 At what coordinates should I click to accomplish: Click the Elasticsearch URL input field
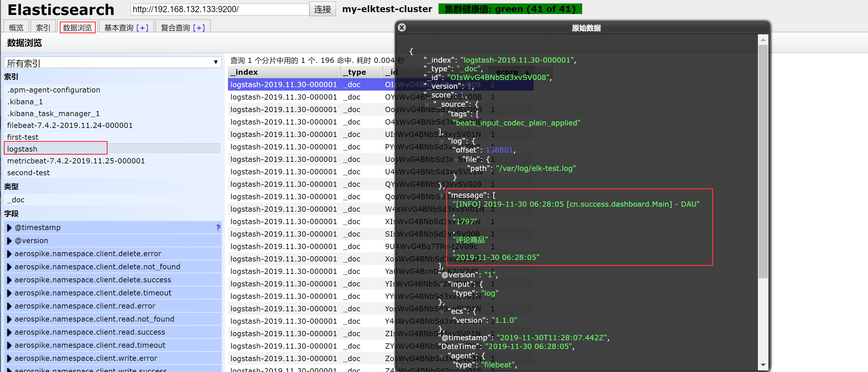pyautogui.click(x=220, y=9)
